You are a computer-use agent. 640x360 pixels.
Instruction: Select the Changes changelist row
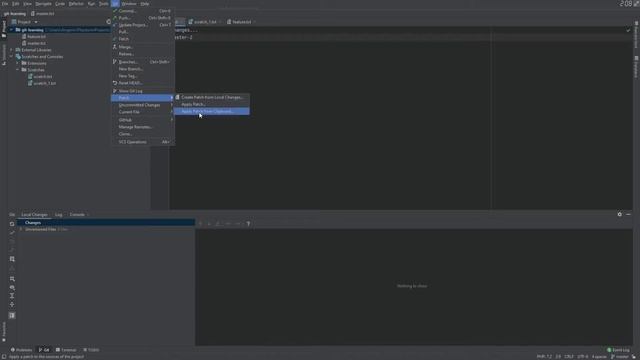click(106, 223)
